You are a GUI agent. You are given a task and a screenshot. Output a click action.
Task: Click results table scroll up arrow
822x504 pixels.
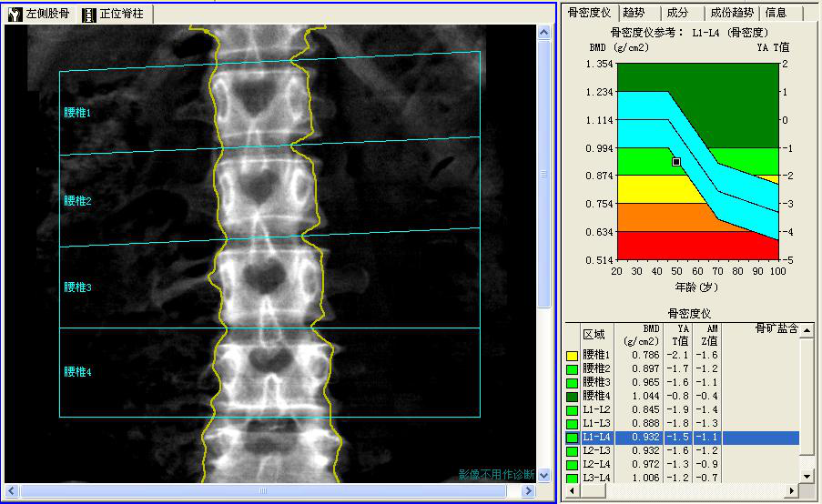point(807,330)
